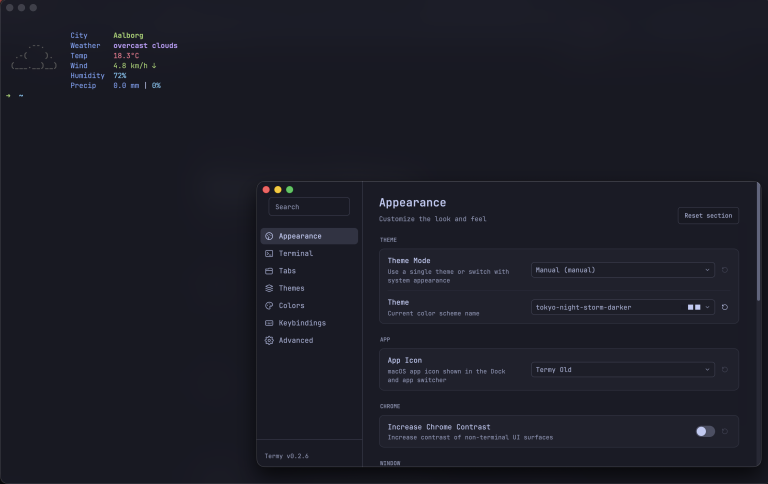Maximize settings window with green button
Viewport: 768px width, 484px height.
coord(289,190)
